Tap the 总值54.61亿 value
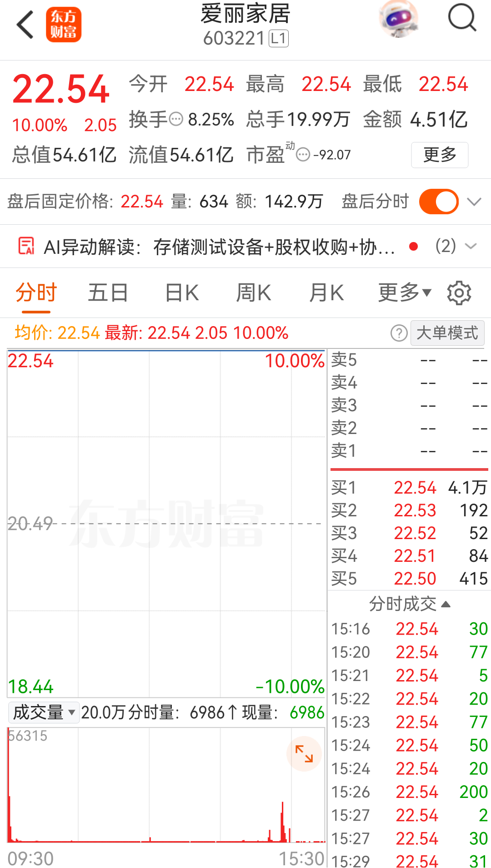491x868 pixels. point(64,155)
